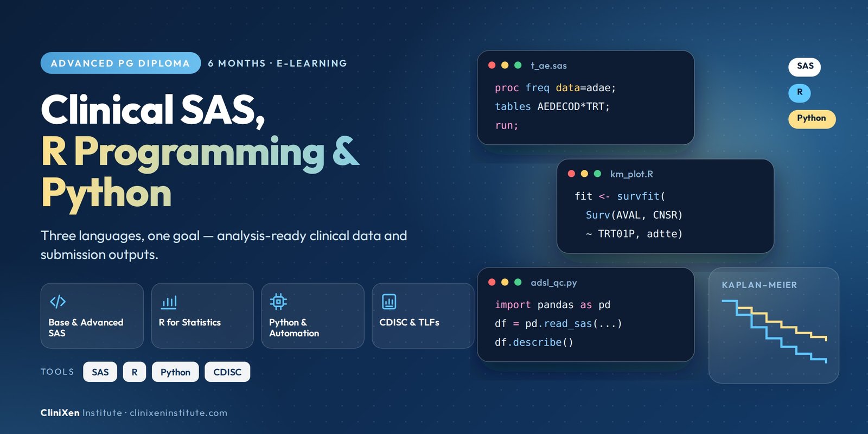
Task: Open the R for Statistics card
Action: tap(202, 316)
